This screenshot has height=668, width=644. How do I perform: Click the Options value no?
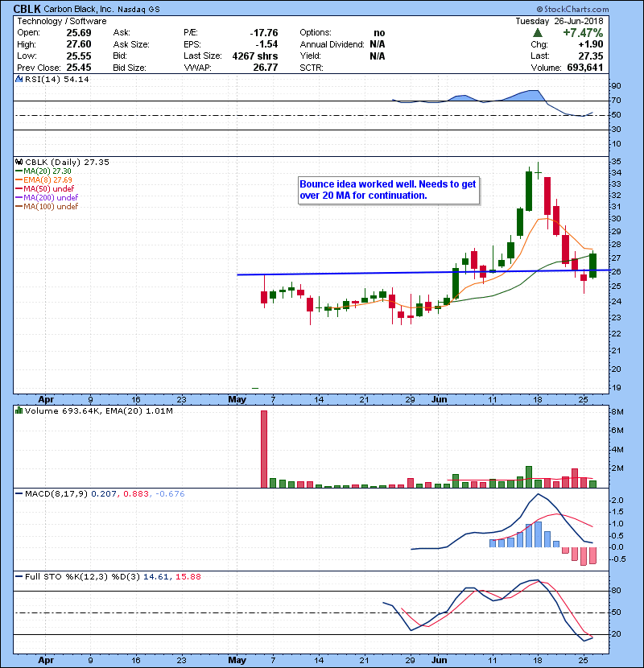379,33
